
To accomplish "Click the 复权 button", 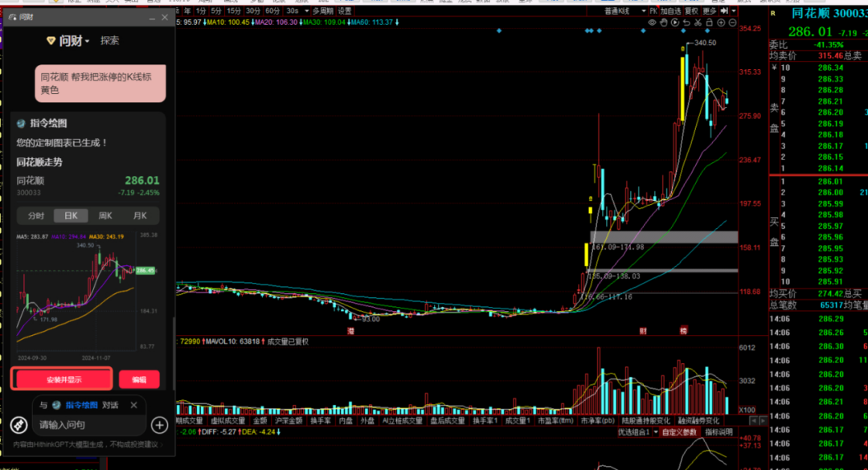I will click(x=691, y=11).
